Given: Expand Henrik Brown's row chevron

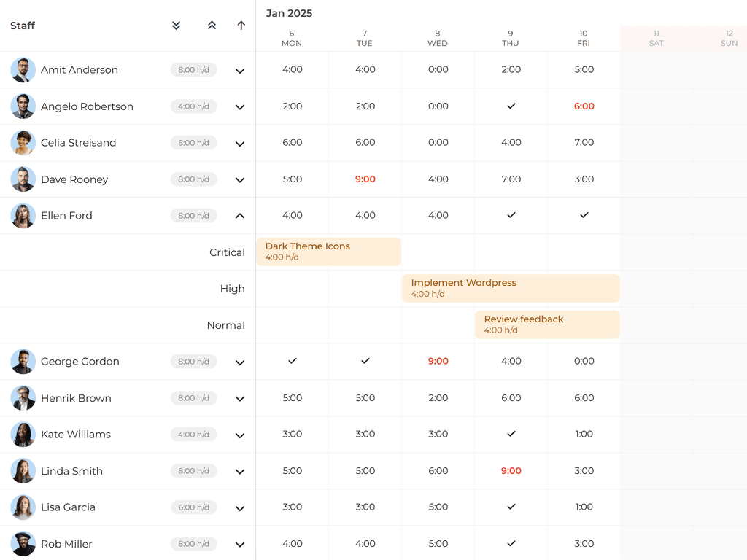Looking at the screenshot, I should [239, 397].
